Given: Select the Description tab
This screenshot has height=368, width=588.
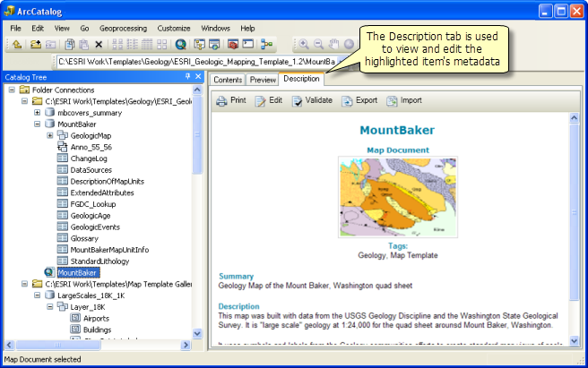Looking at the screenshot, I should pyautogui.click(x=301, y=79).
